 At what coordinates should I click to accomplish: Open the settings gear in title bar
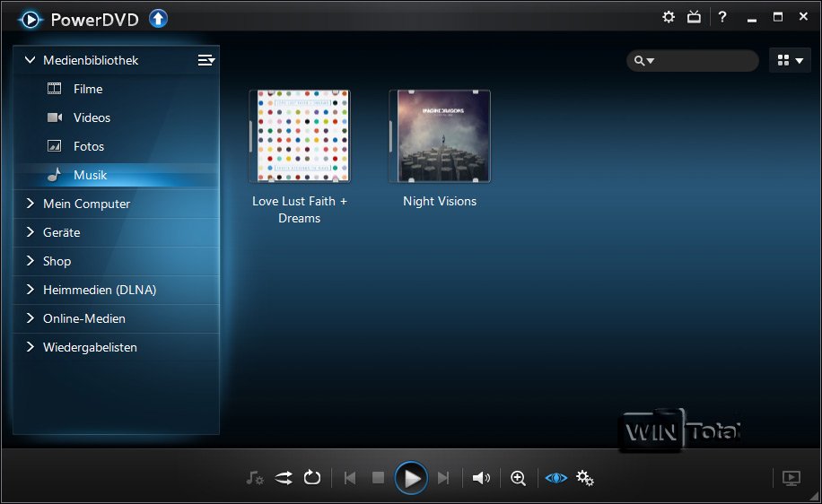tap(669, 17)
